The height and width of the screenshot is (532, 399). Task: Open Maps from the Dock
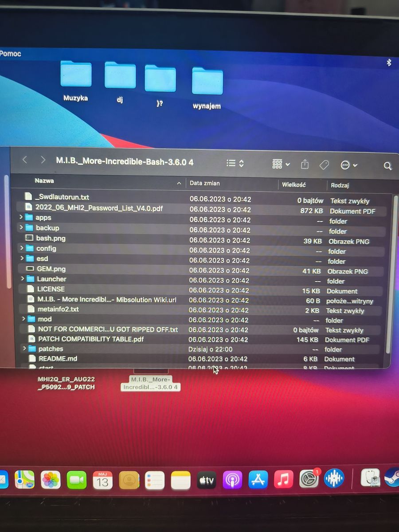point(24,480)
